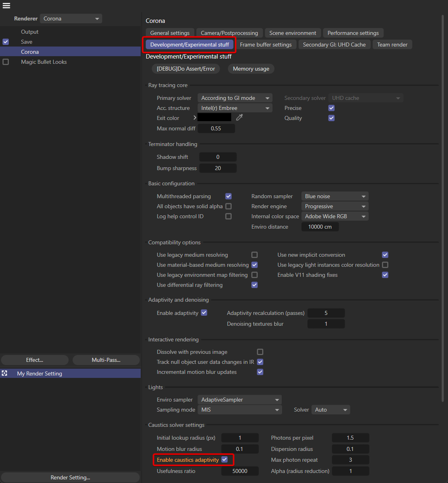Open the Enviro sampler dropdown

coord(240,400)
